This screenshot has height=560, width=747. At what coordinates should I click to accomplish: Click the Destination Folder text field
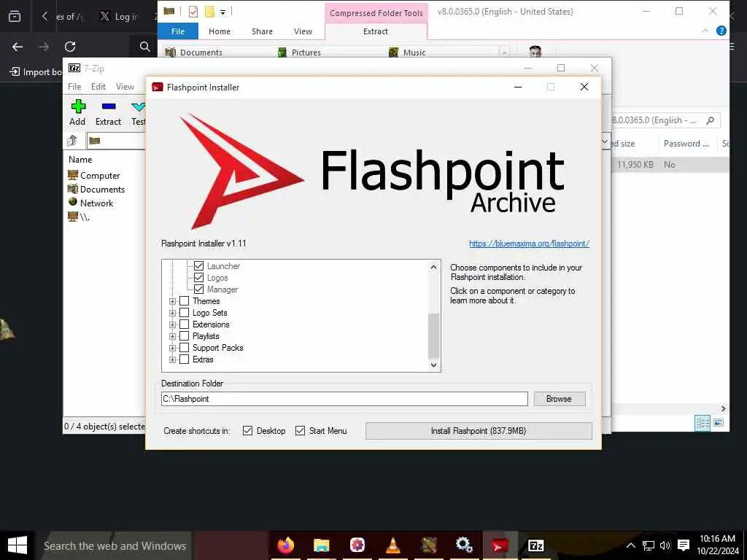[x=344, y=399]
